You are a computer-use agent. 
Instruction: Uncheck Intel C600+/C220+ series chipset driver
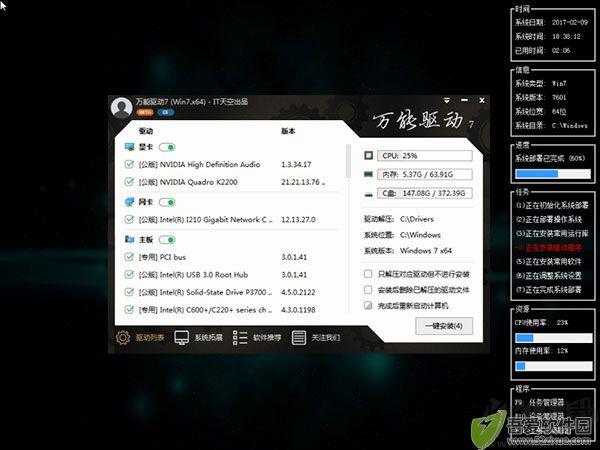(x=129, y=310)
